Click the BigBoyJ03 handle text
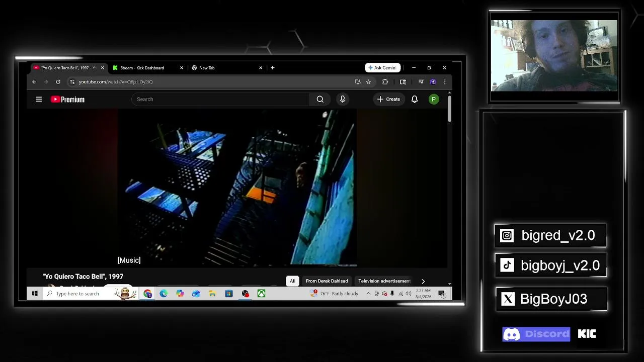Viewport: 644px width, 362px height. [553, 299]
